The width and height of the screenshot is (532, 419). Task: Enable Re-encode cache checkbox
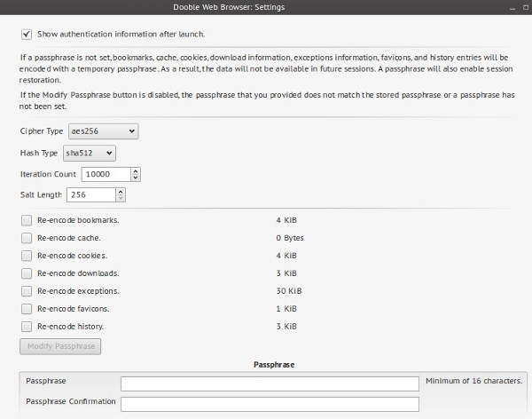click(x=26, y=238)
